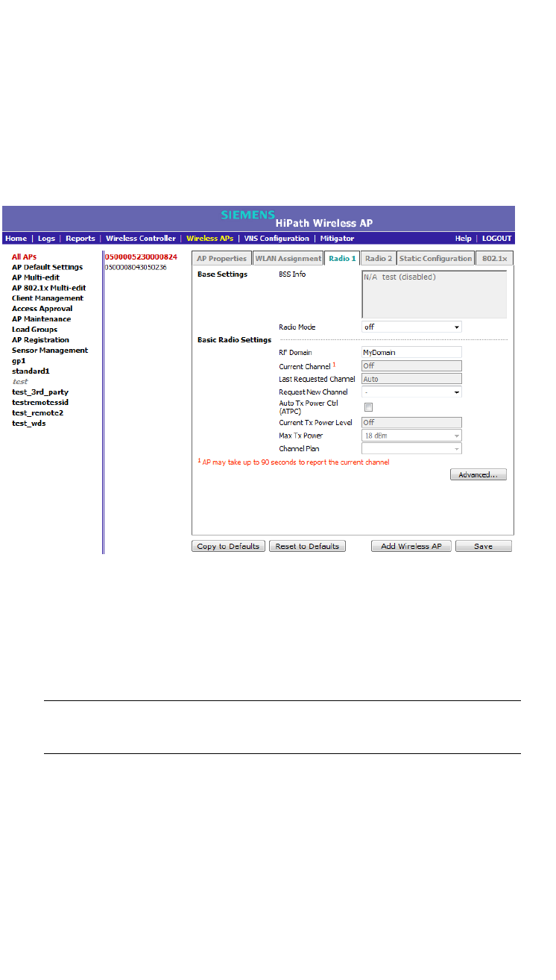556x980 pixels.
Task: Click Add Wireless AP button
Action: click(411, 546)
